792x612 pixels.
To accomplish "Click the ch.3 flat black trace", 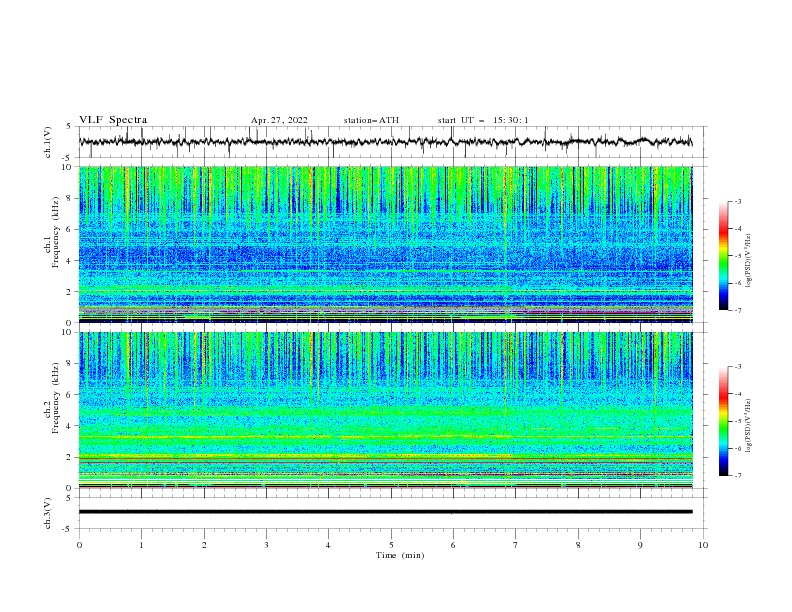I will tap(385, 512).
